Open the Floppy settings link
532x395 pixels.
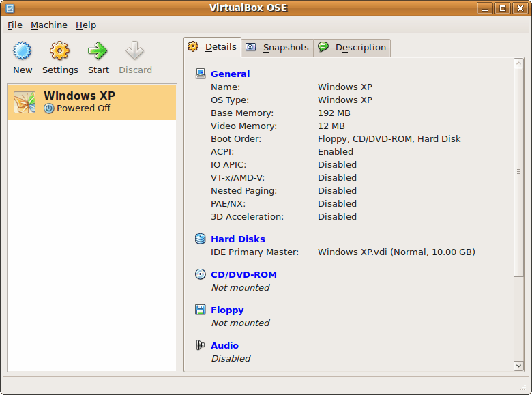[x=227, y=310]
